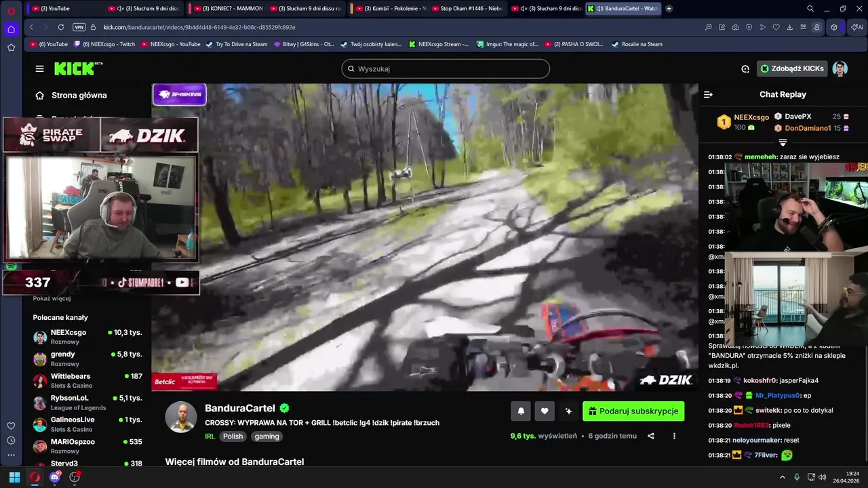Switch to Stop Cham #1446 tab

click(x=469, y=9)
